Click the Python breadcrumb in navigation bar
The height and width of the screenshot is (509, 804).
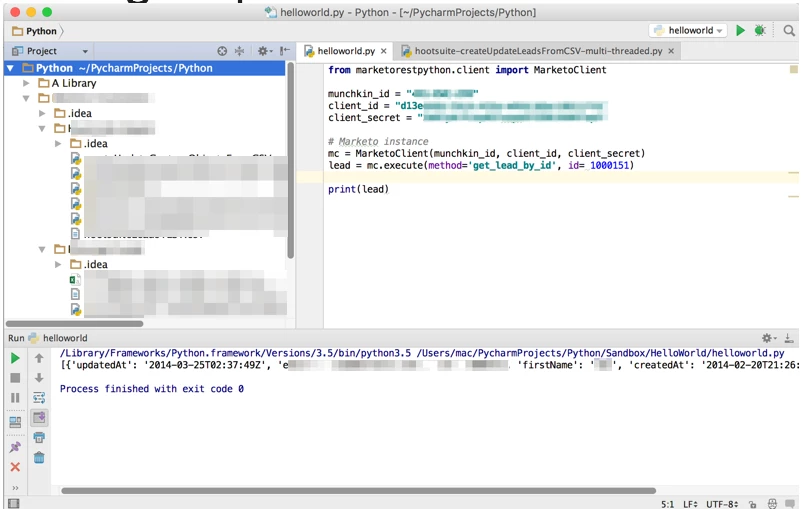click(35, 31)
